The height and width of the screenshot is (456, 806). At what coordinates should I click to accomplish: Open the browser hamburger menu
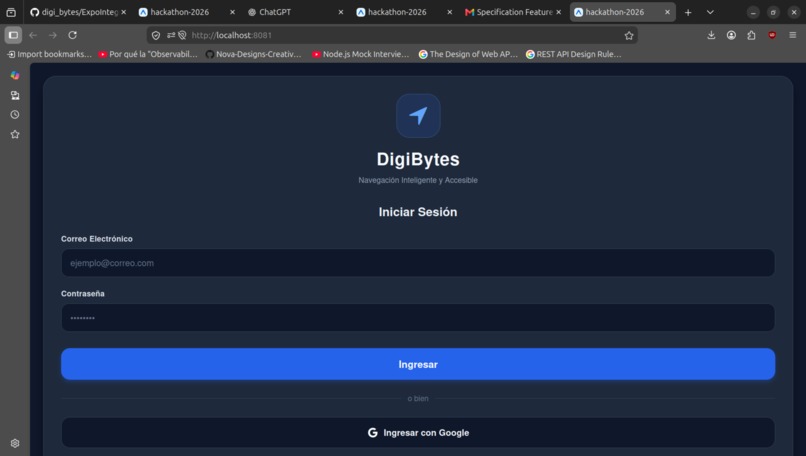793,35
